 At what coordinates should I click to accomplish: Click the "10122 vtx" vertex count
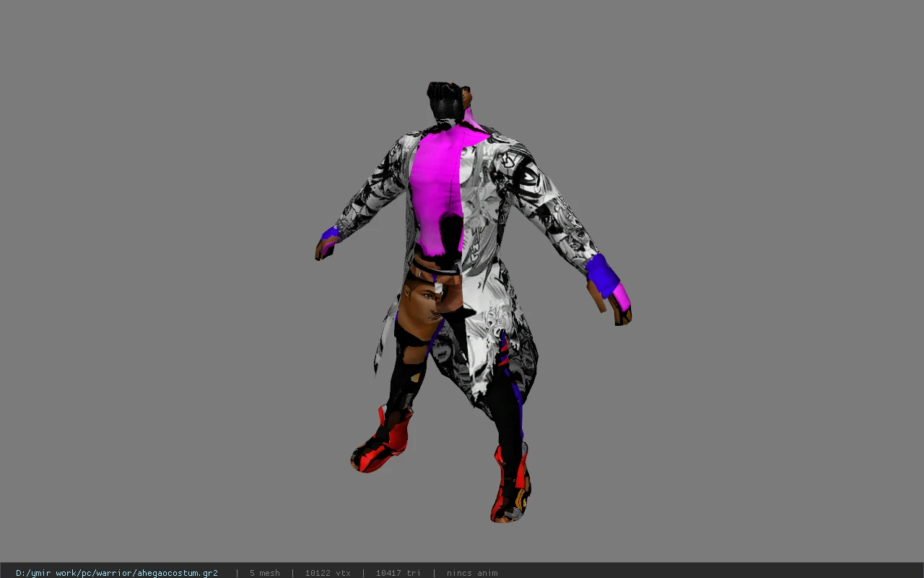[x=328, y=573]
